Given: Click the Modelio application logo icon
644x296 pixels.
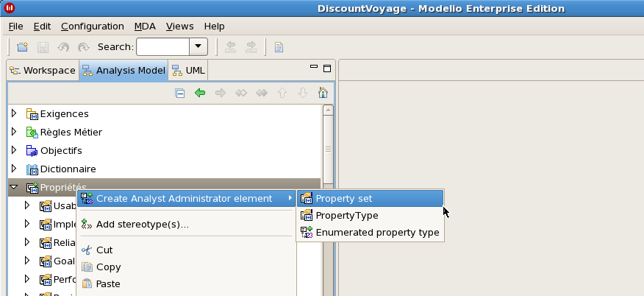Looking at the screenshot, I should [x=9, y=8].
